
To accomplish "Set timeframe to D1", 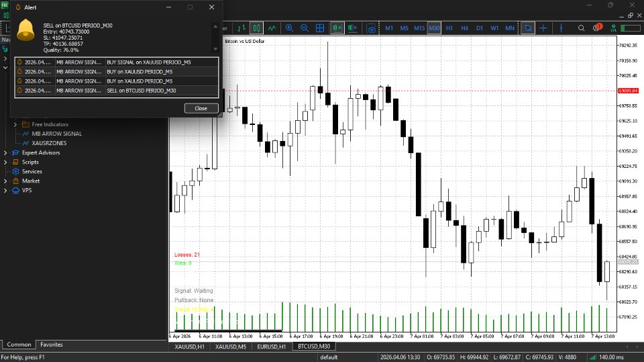I will click(x=479, y=28).
